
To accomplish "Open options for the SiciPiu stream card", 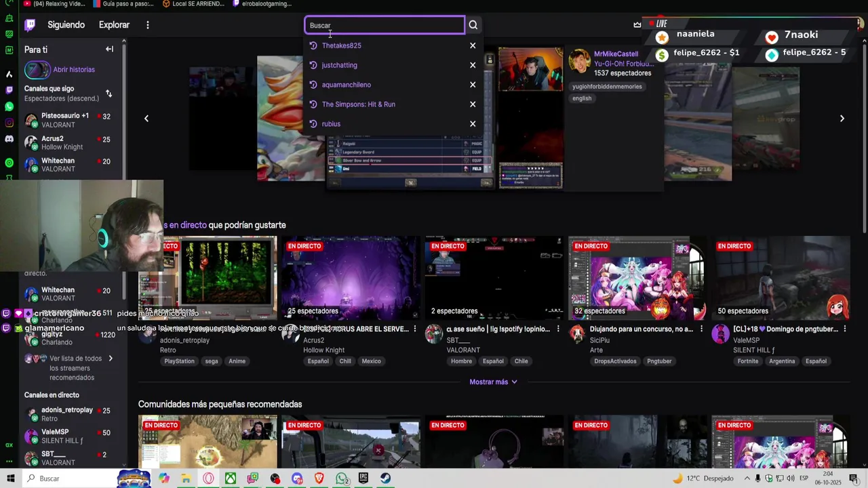I will point(701,329).
